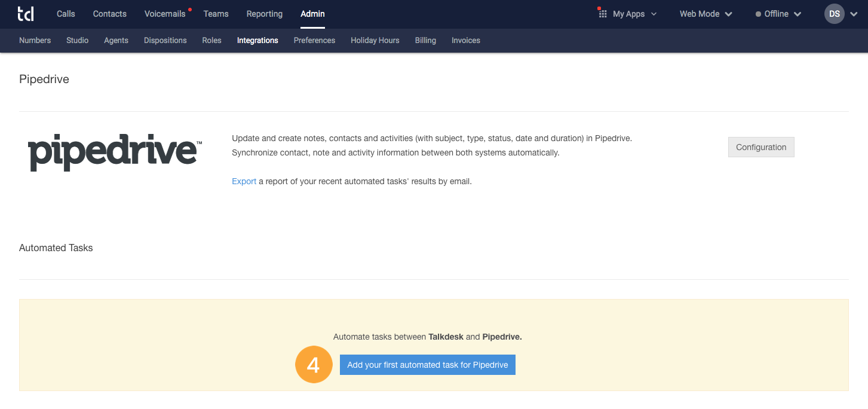The width and height of the screenshot is (868, 409).
Task: Click the td Talkdesk logo
Action: (26, 14)
